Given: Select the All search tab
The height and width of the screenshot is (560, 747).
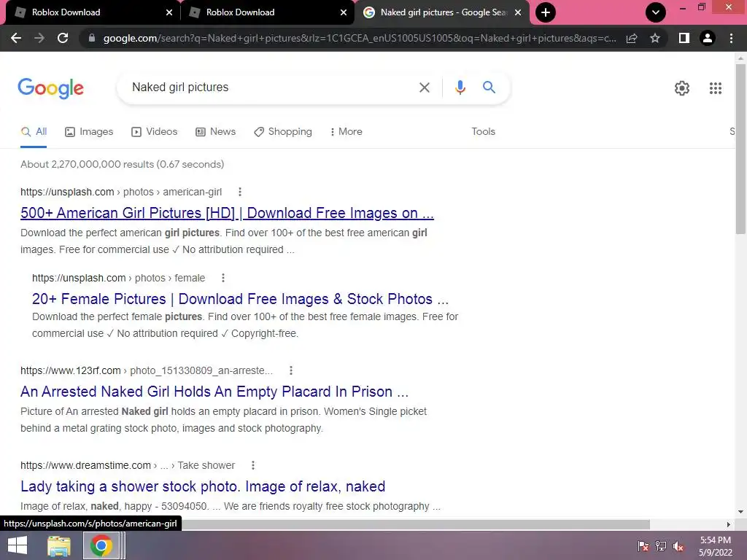Looking at the screenshot, I should (34, 132).
